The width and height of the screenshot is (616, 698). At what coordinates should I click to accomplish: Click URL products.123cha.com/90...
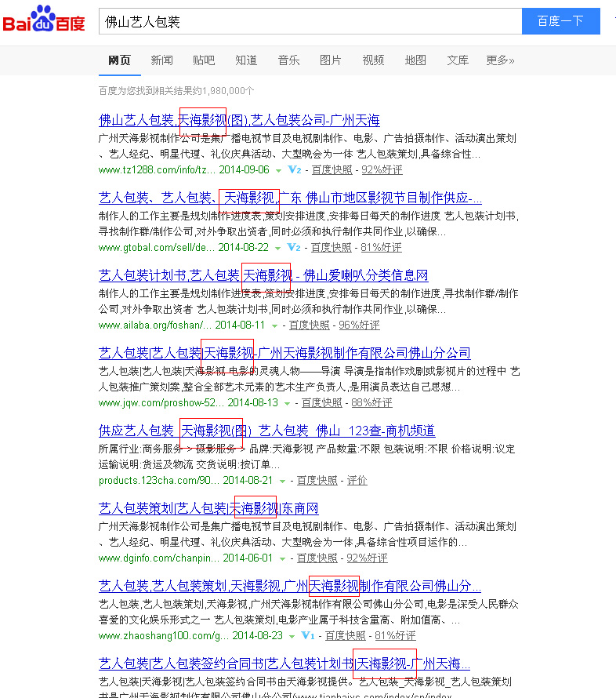159,480
